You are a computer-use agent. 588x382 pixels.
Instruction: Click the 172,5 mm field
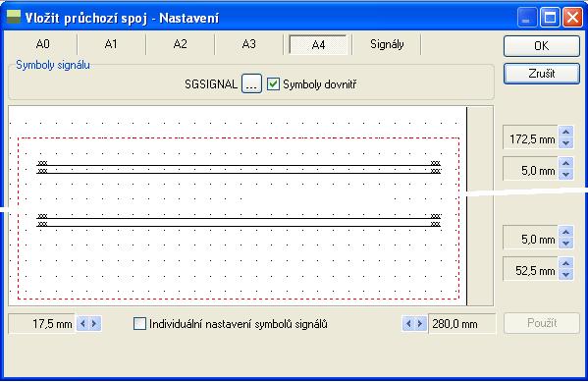[x=530, y=137]
